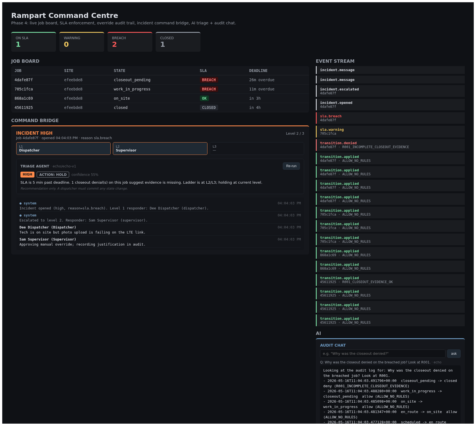Open the WARNING stat card
The width and height of the screenshot is (476, 448).
(x=82, y=42)
